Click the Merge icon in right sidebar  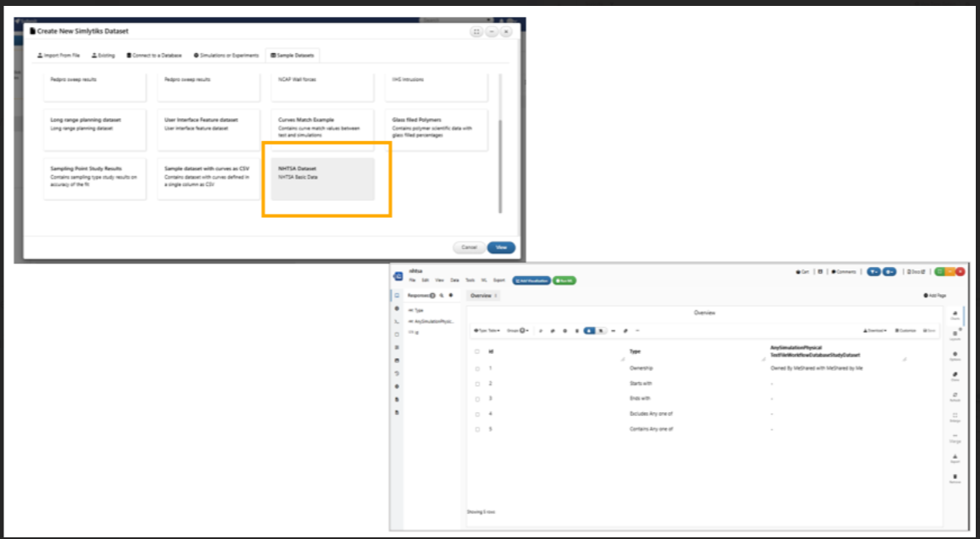(x=955, y=438)
